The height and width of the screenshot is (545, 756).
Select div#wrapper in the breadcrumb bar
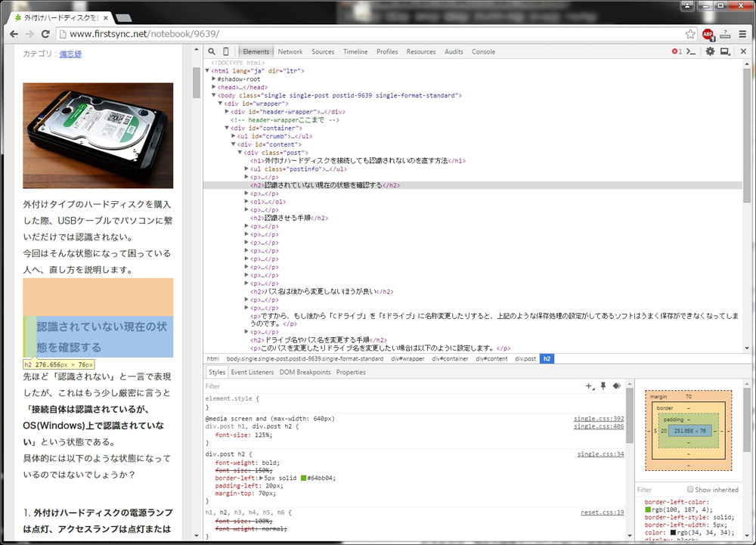click(407, 358)
